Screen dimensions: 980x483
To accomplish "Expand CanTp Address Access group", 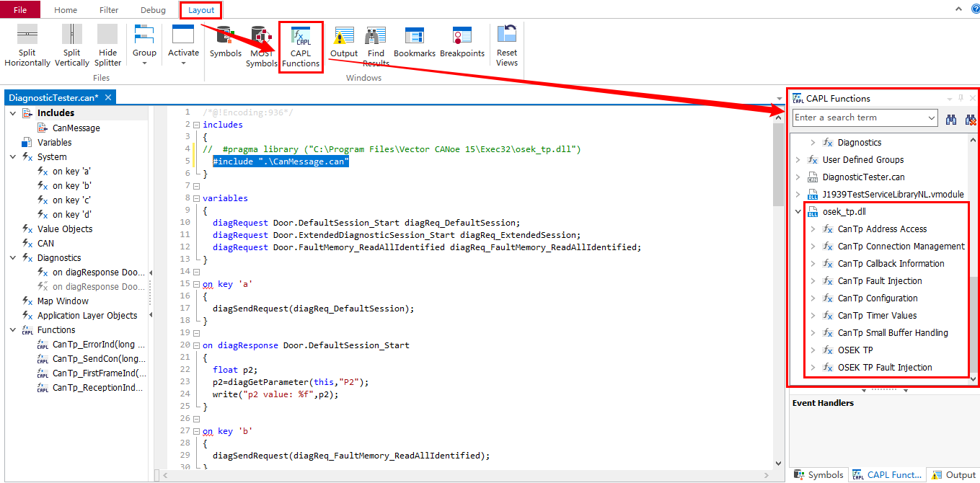I will [813, 229].
